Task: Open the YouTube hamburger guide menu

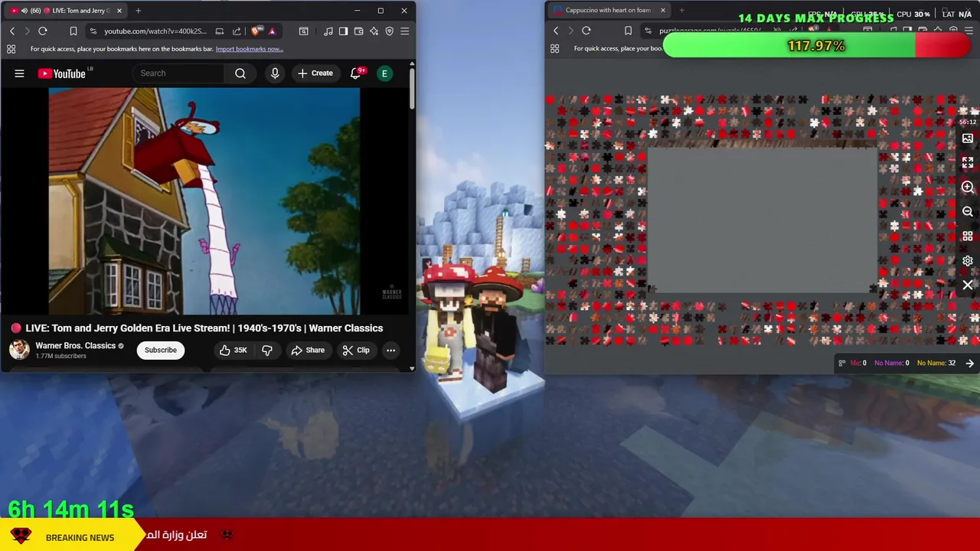Action: (x=19, y=73)
